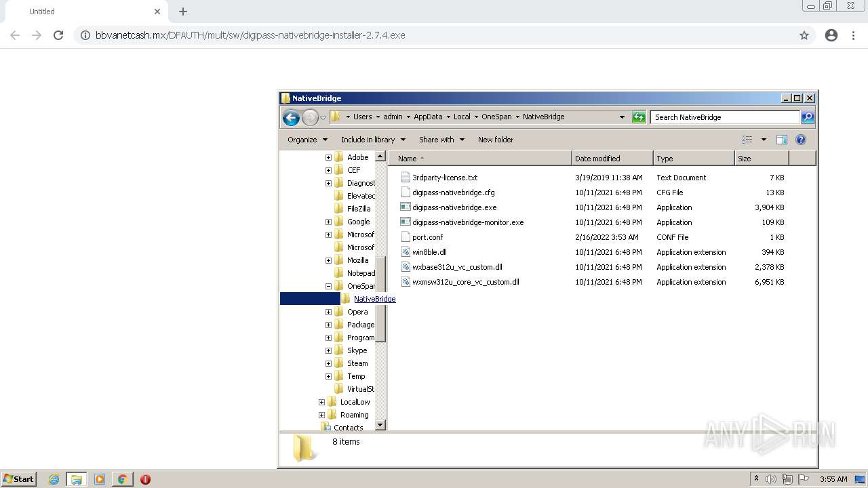This screenshot has height=488, width=868.
Task: Show hidden tray icons arrow
Action: tap(757, 479)
